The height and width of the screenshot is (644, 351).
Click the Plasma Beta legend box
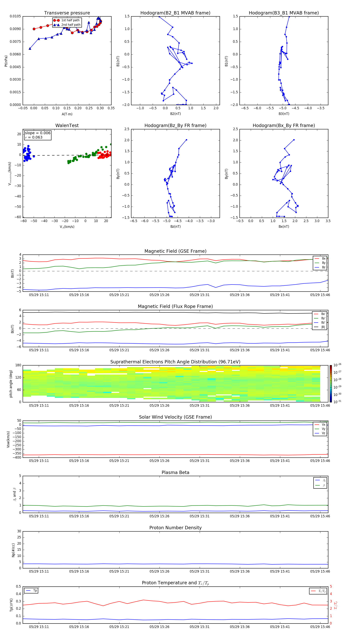(320, 483)
